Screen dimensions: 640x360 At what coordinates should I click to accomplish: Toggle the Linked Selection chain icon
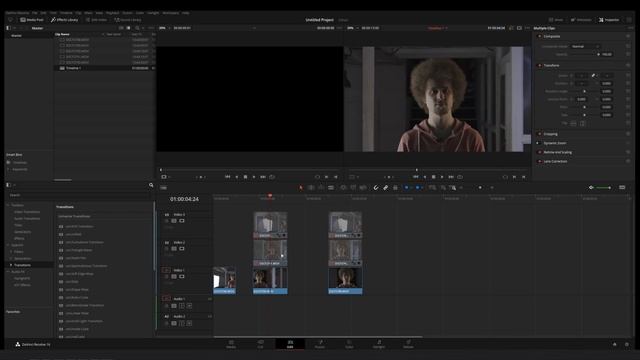(x=385, y=188)
